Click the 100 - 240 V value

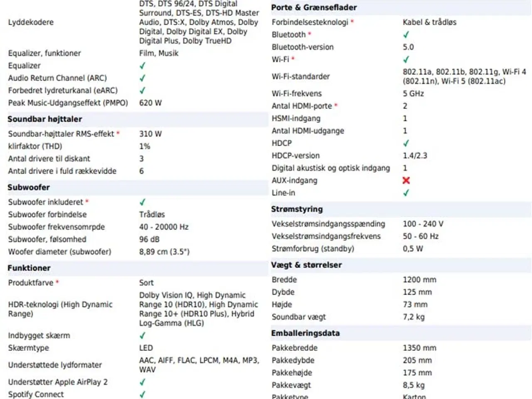(x=423, y=224)
